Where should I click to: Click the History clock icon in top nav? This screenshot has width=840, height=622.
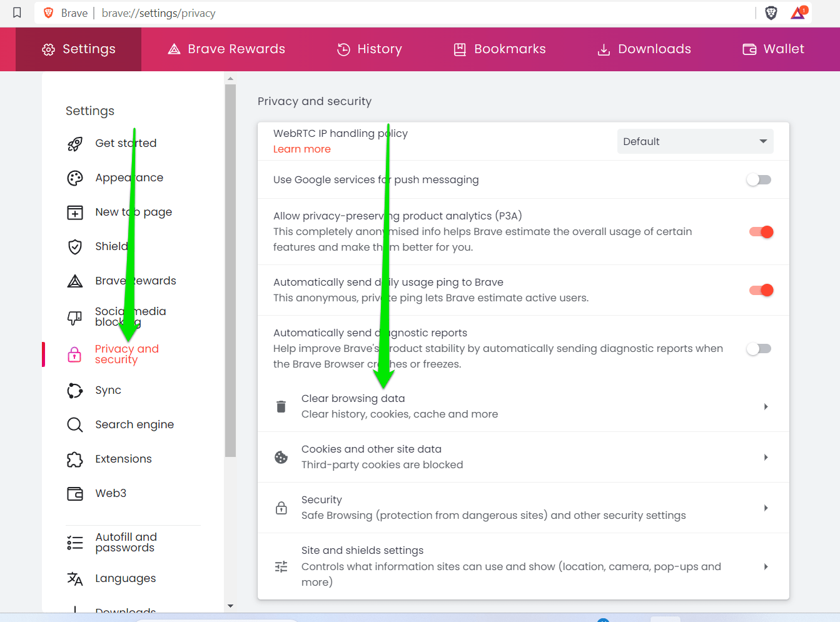[x=343, y=49]
